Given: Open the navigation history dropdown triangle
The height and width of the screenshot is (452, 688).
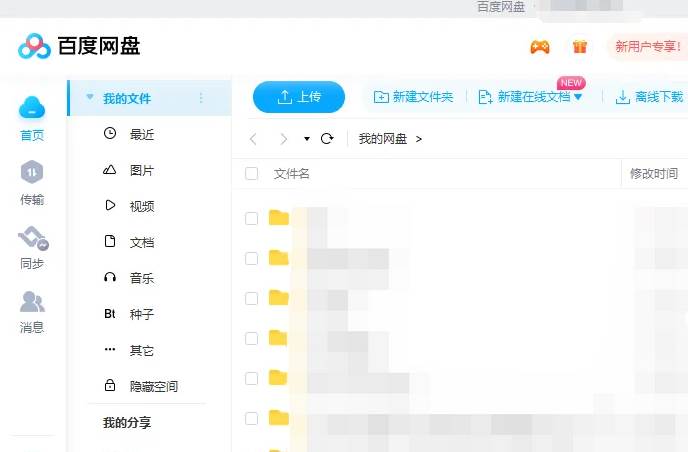Looking at the screenshot, I should pyautogui.click(x=307, y=139).
